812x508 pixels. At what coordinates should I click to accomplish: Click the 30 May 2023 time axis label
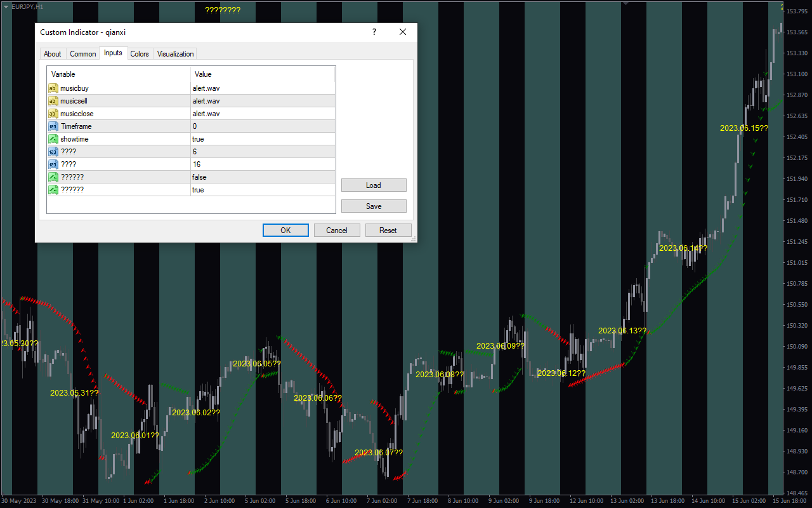[x=19, y=500]
